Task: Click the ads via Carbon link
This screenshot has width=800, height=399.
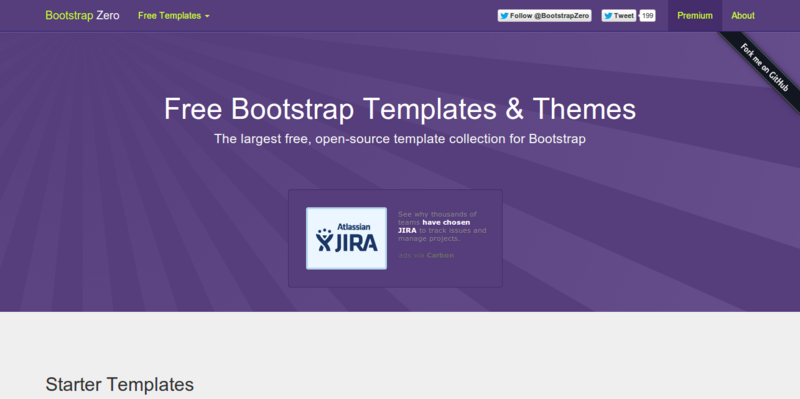Action: tap(426, 255)
